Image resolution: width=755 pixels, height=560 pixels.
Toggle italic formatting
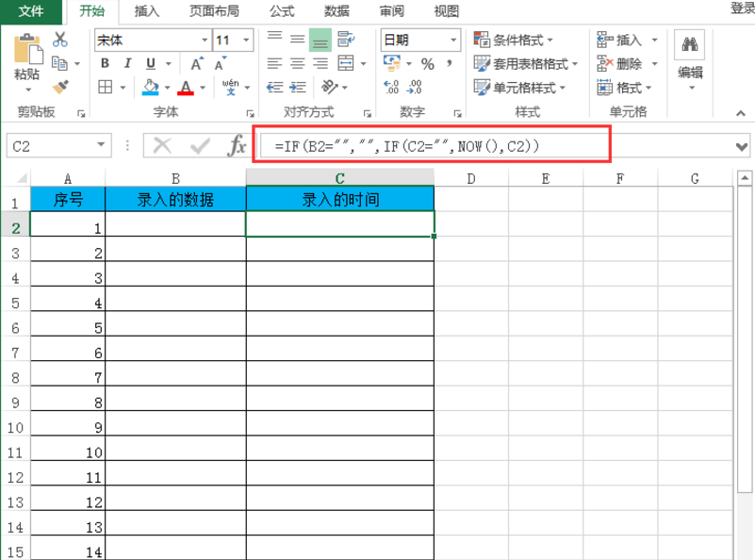[x=126, y=62]
